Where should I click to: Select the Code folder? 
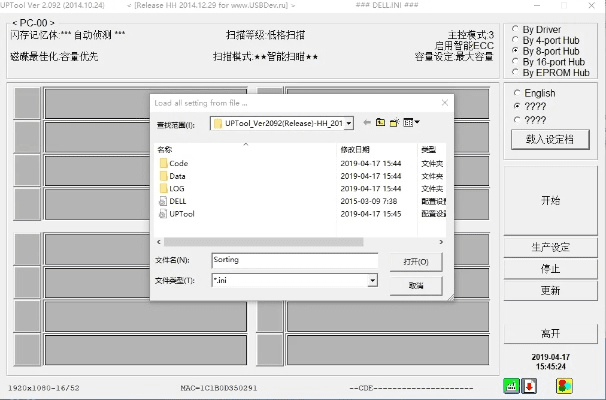[174, 163]
